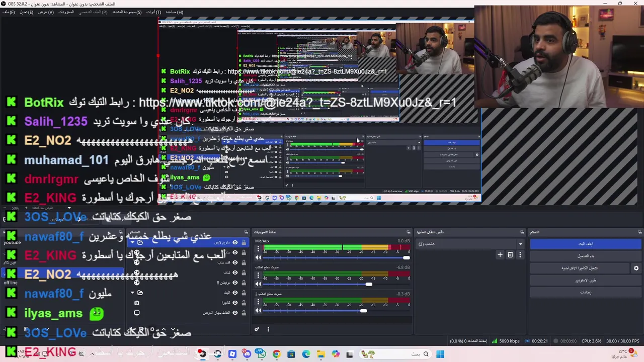Open Microsoft Edge from the taskbar

[306, 354]
